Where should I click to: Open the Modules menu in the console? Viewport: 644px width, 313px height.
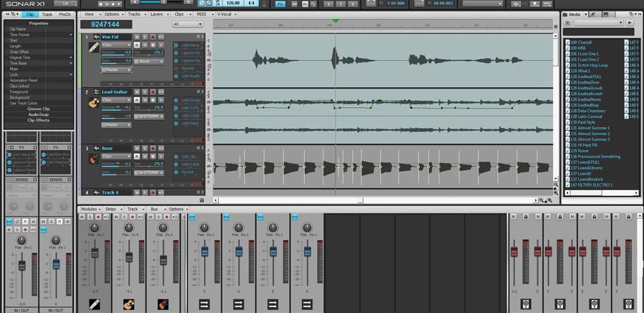coord(89,209)
